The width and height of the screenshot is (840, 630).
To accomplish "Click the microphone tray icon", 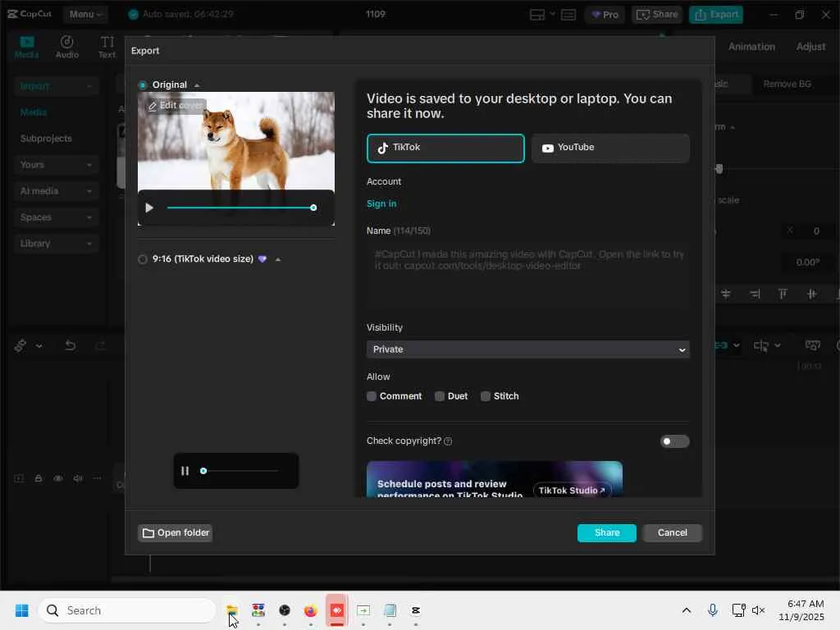I will point(713,610).
